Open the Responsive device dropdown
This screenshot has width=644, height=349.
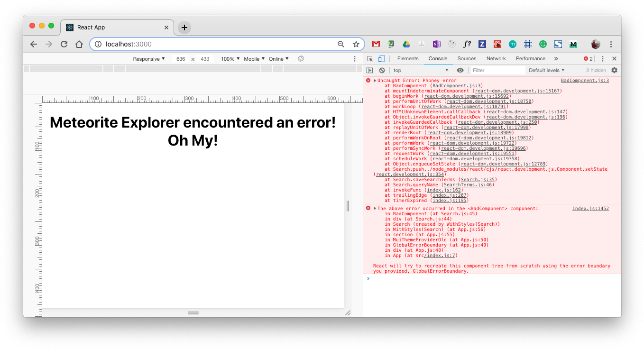(x=149, y=59)
